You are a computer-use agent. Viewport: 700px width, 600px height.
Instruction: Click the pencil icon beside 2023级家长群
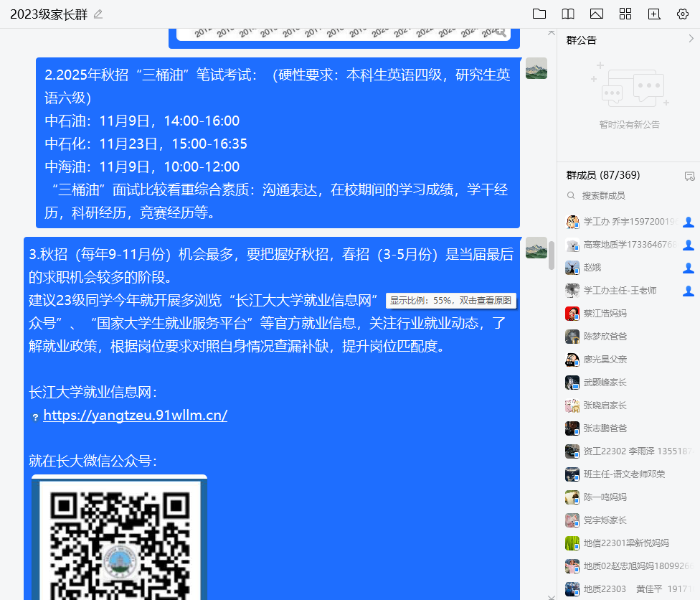pyautogui.click(x=98, y=14)
